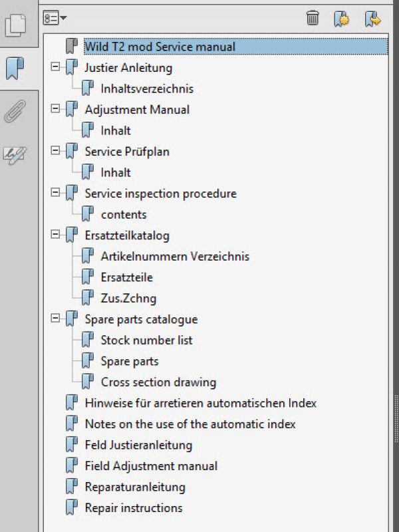Collapse the Spare parts catalogue branch
The height and width of the screenshot is (532, 399).
coord(55,319)
